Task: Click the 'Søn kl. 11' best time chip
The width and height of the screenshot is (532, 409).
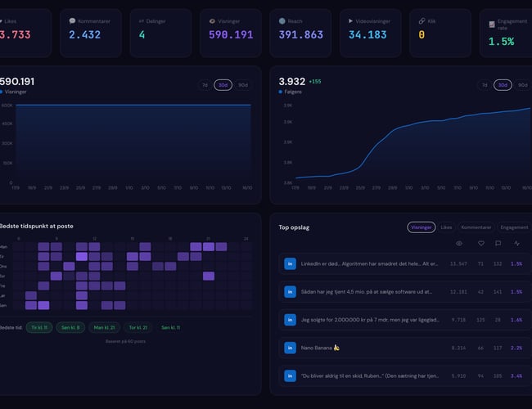Action: coord(171,327)
